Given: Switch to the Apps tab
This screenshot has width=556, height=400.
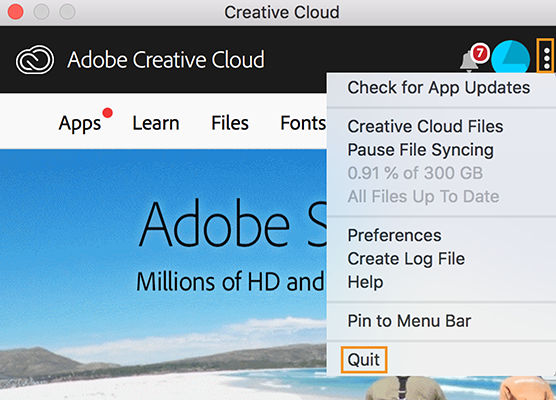Looking at the screenshot, I should click(80, 123).
